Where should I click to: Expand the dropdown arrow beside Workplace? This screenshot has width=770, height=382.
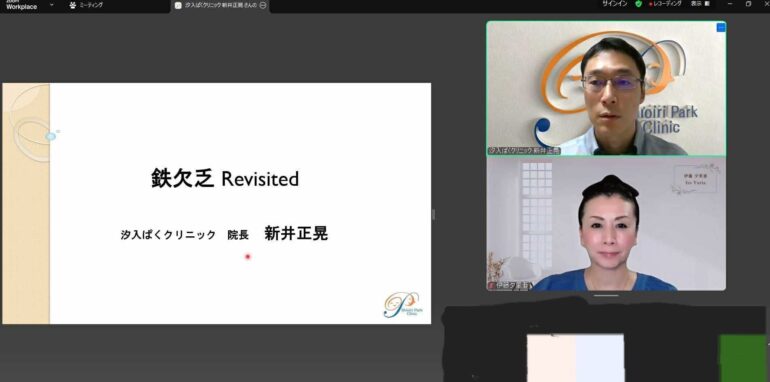52,5
